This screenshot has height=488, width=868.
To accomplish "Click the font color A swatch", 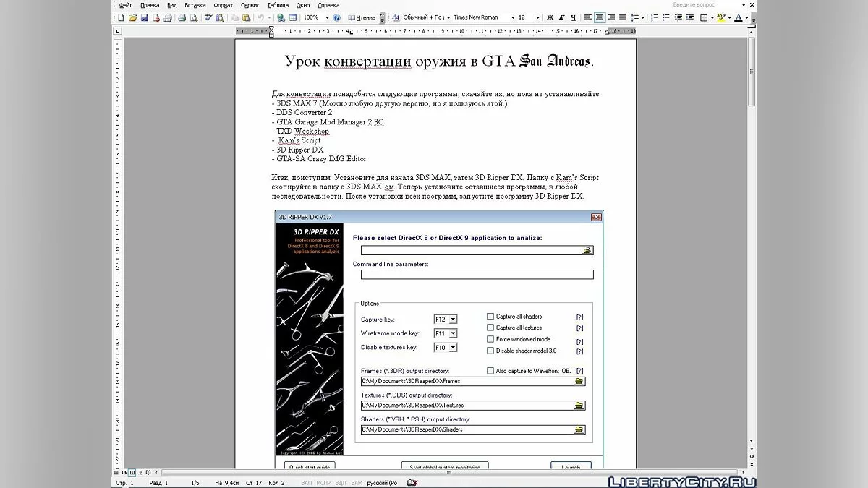I will pos(740,17).
